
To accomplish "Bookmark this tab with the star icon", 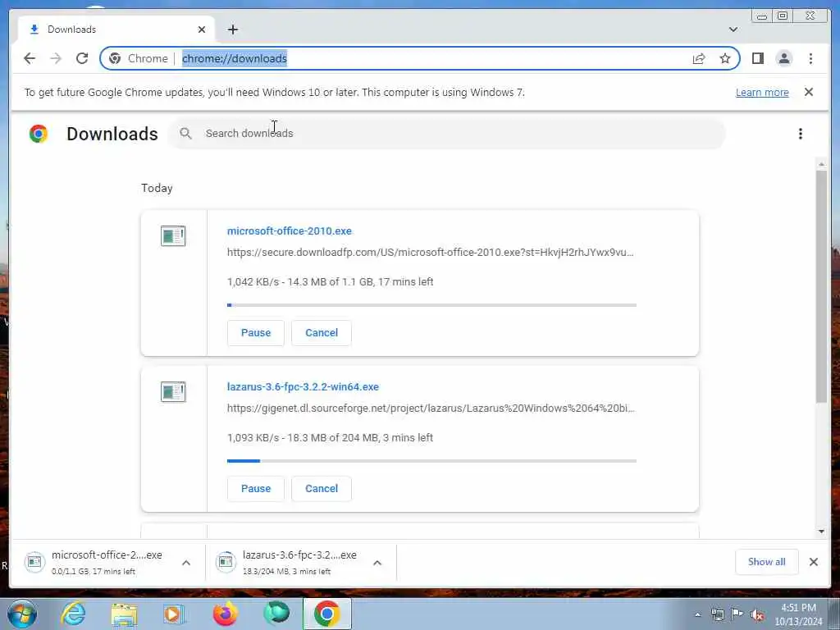I will 725,58.
